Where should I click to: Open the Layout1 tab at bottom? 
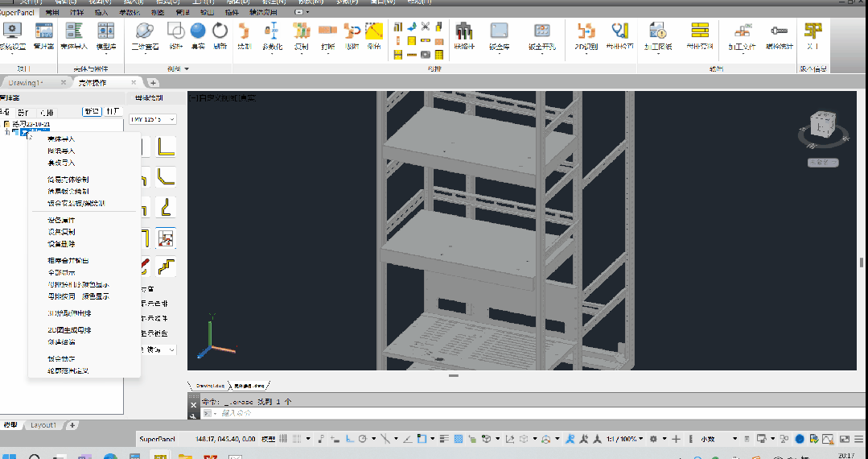pyautogui.click(x=43, y=425)
